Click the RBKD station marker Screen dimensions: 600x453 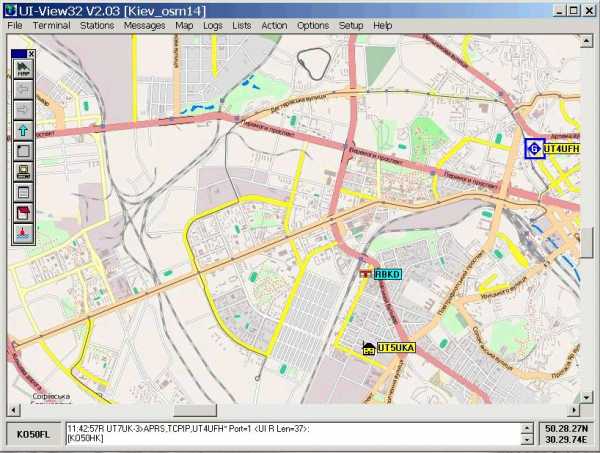click(366, 273)
